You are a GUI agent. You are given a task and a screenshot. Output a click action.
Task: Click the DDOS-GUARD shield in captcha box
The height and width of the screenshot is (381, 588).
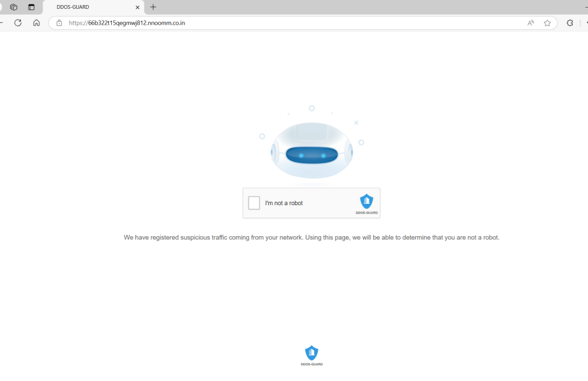(367, 199)
